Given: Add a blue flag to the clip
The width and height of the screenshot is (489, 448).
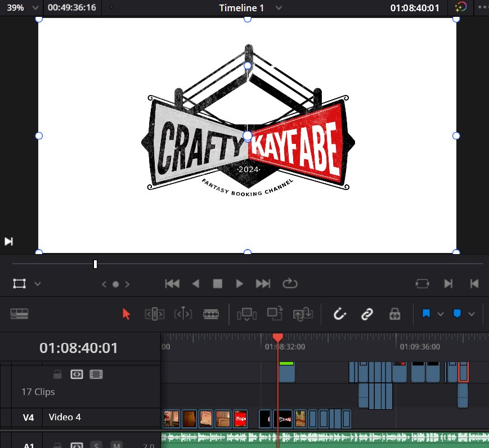Looking at the screenshot, I should (x=426, y=314).
